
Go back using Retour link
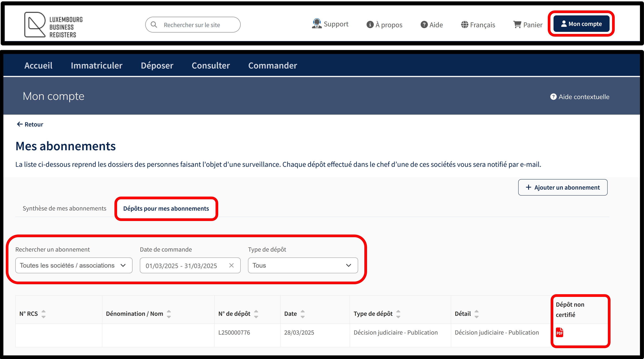click(x=30, y=124)
